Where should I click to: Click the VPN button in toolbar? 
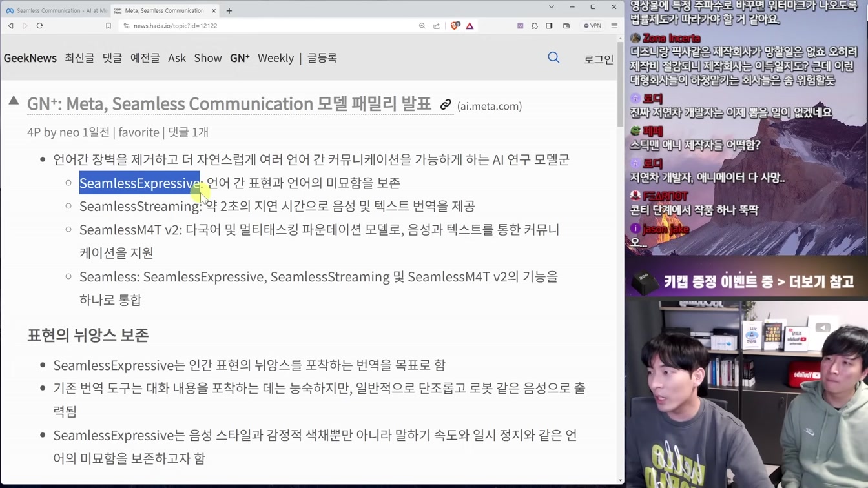click(x=592, y=26)
